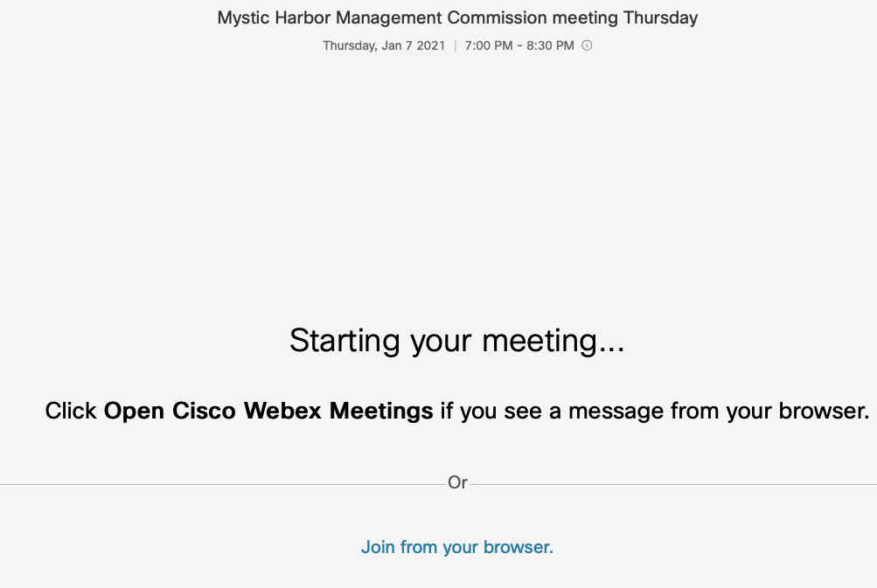Image resolution: width=877 pixels, height=588 pixels.
Task: Click the word "Join" in the browser link
Action: point(378,548)
